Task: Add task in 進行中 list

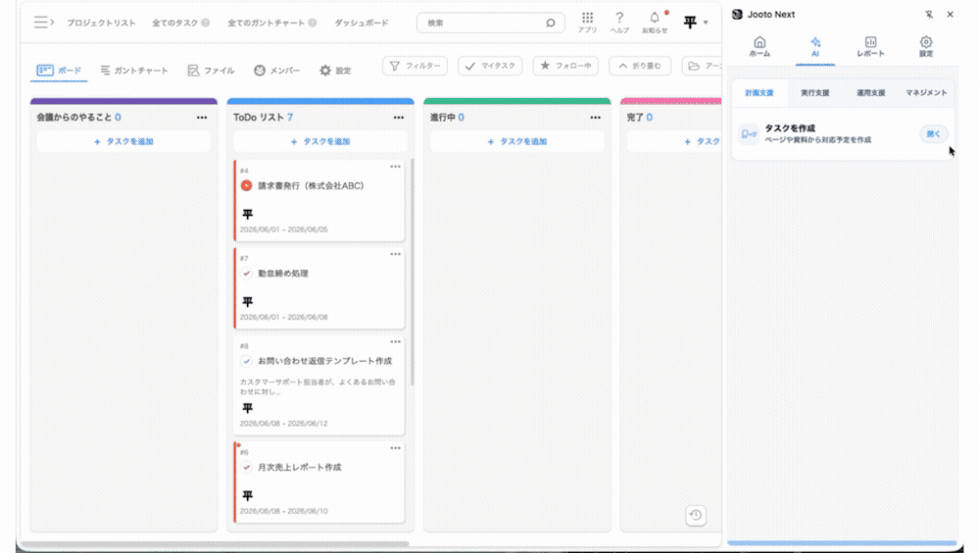Action: click(516, 141)
